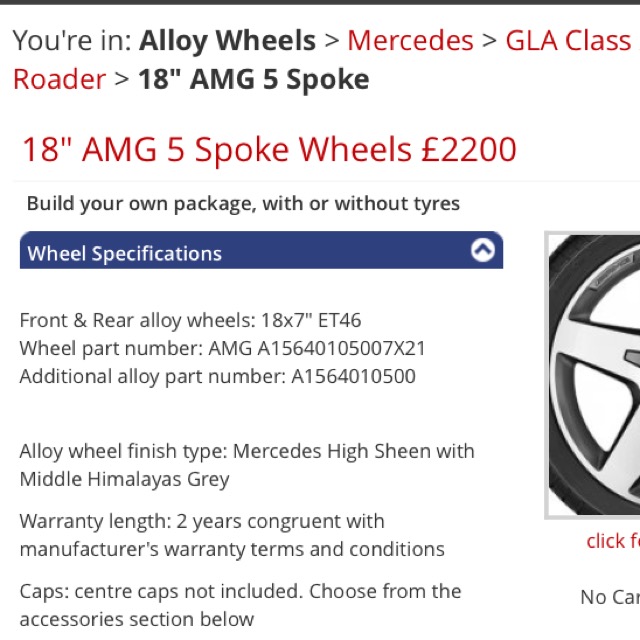This screenshot has height=640, width=640.
Task: Click the Middle Himalayas Grey finish text
Action: (124, 479)
